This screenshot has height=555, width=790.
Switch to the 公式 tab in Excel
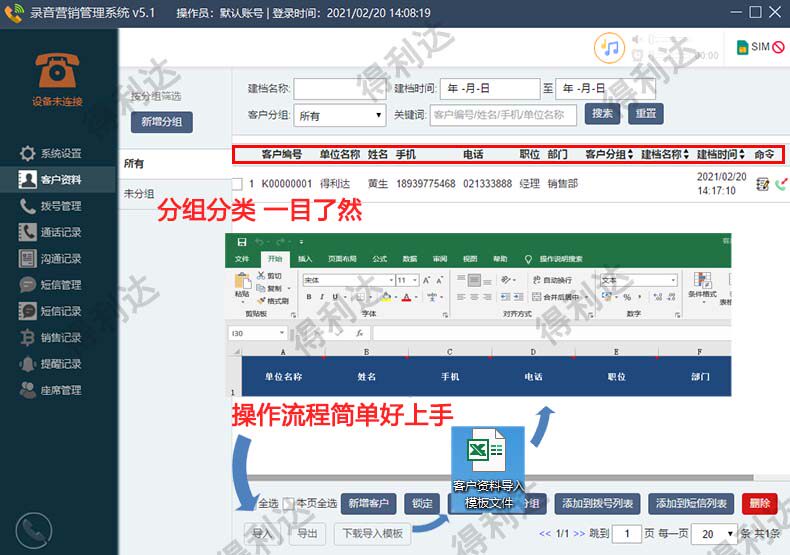[x=379, y=259]
